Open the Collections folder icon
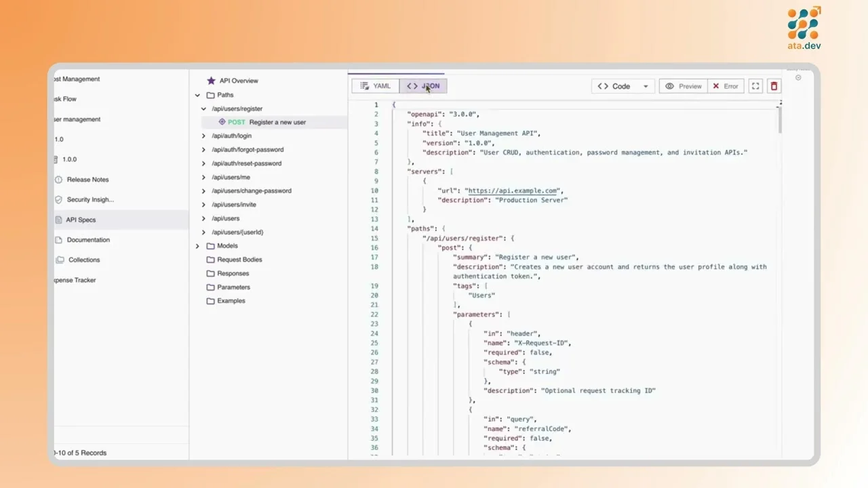 tap(59, 260)
